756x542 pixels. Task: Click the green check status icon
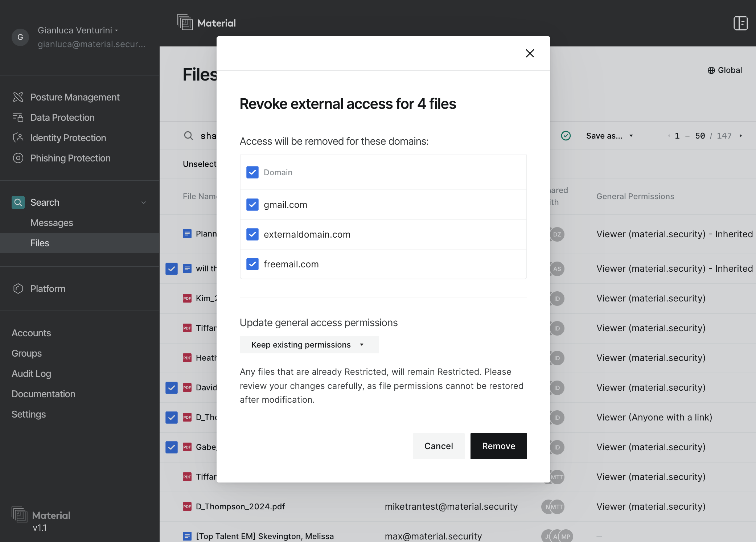click(x=566, y=136)
